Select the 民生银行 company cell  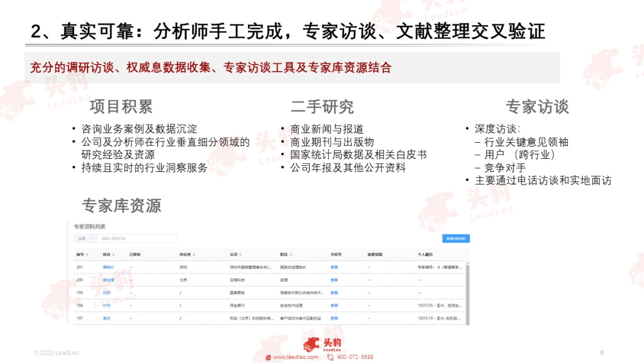click(237, 306)
